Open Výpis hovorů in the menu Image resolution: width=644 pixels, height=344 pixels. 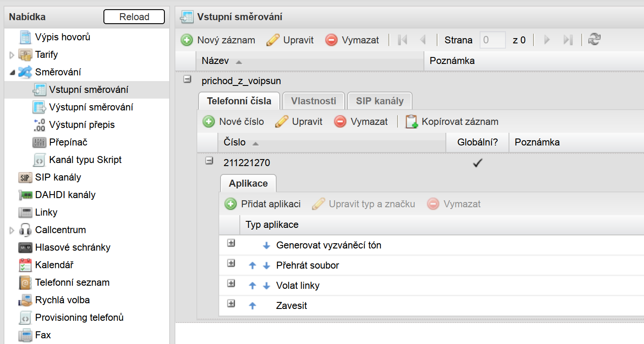pyautogui.click(x=63, y=37)
